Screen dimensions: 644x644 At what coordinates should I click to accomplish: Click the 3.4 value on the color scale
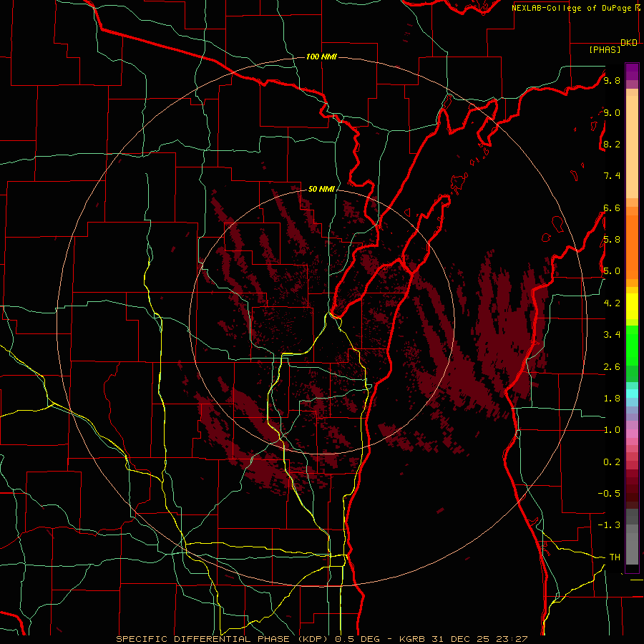click(x=612, y=335)
